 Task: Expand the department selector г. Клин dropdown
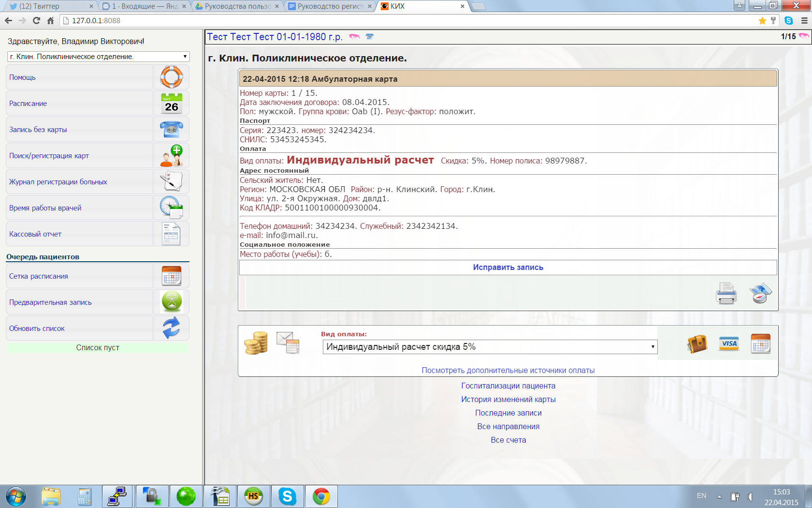coord(98,57)
